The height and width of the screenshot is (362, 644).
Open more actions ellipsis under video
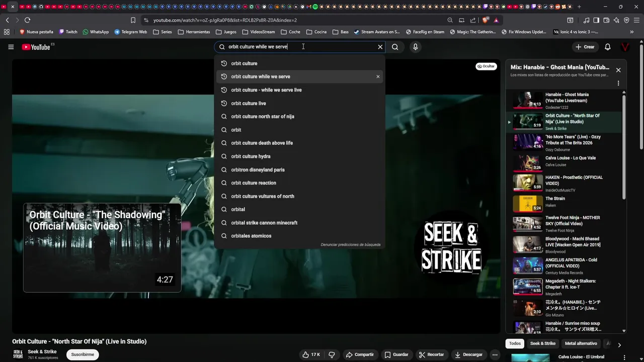pyautogui.click(x=495, y=354)
